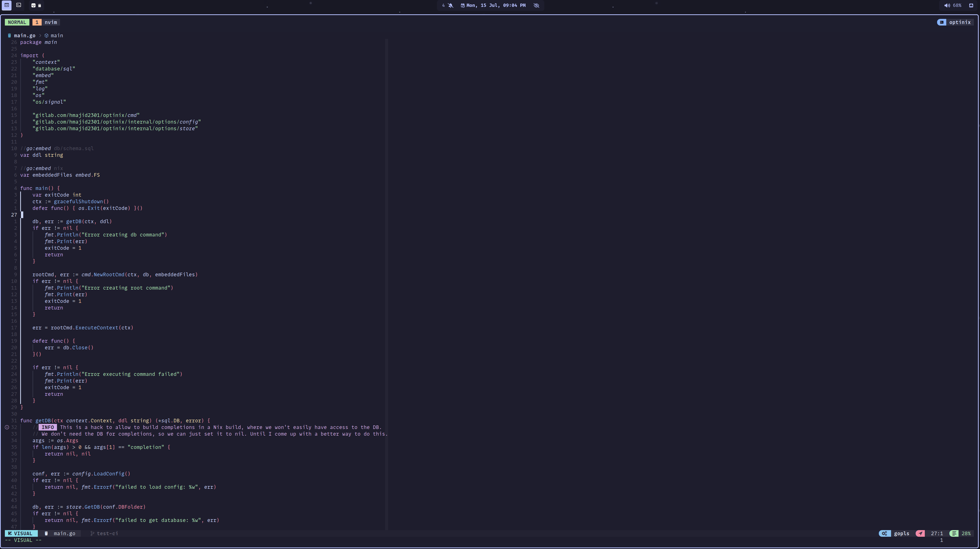
Task: Click the clipboard icon in top bar
Action: 40,6
